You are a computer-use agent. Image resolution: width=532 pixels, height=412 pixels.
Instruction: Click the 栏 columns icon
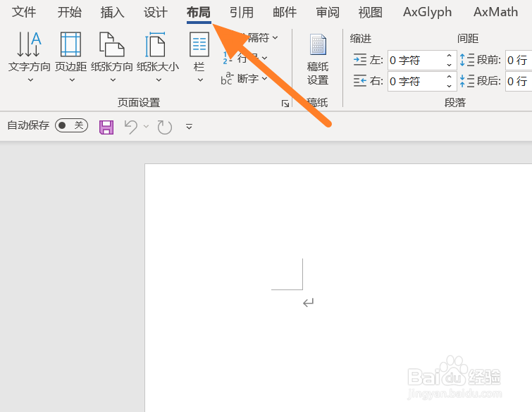(x=199, y=44)
